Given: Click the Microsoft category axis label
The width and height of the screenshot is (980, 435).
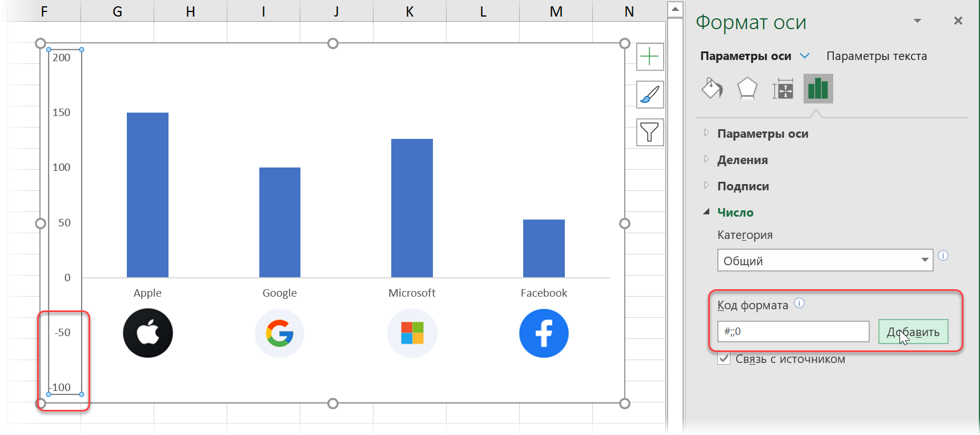Looking at the screenshot, I should [x=412, y=293].
